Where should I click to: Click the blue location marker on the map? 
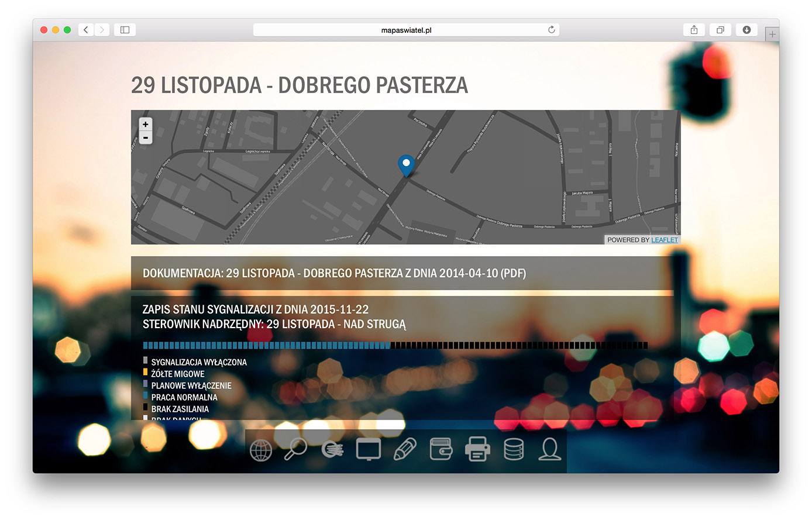pos(406,166)
